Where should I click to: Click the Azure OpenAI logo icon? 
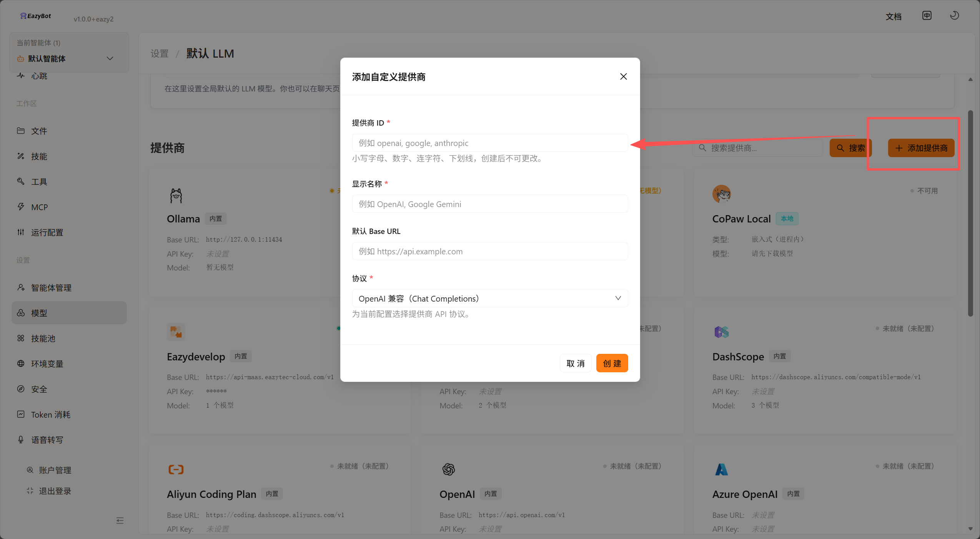click(x=722, y=469)
